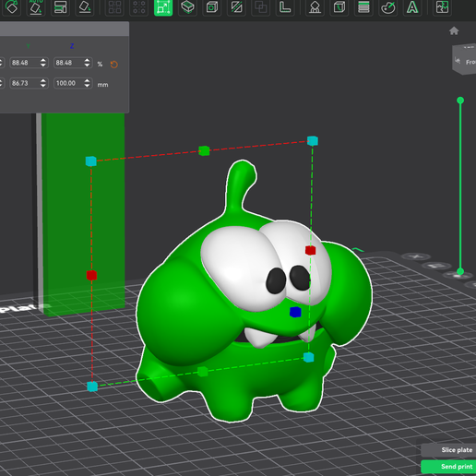476x476 pixels.
Task: Click the green handle on the top dashed edge
Action: tap(204, 150)
